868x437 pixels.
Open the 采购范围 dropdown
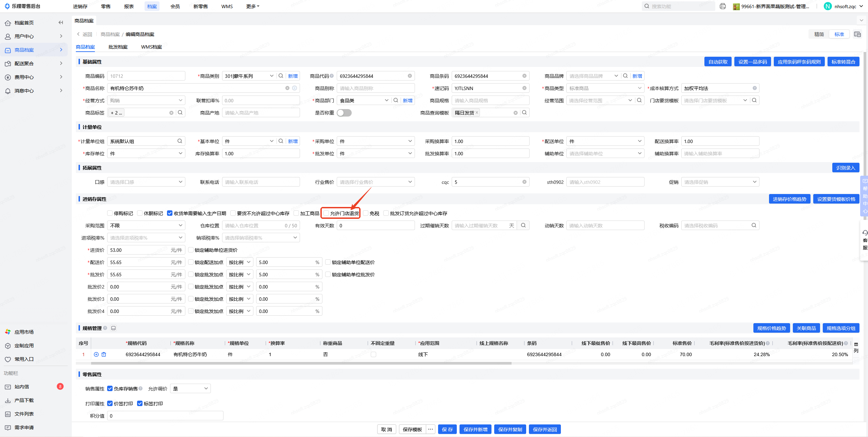146,225
